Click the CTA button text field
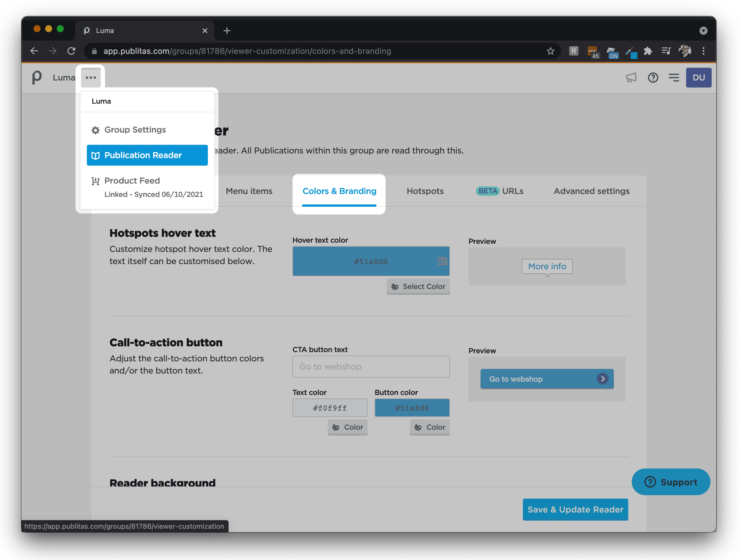 (371, 366)
